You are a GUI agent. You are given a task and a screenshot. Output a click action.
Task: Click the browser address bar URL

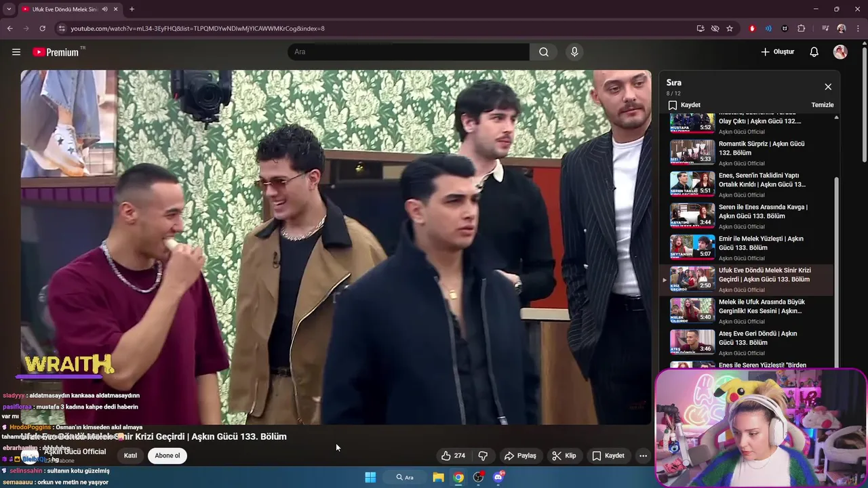198,28
